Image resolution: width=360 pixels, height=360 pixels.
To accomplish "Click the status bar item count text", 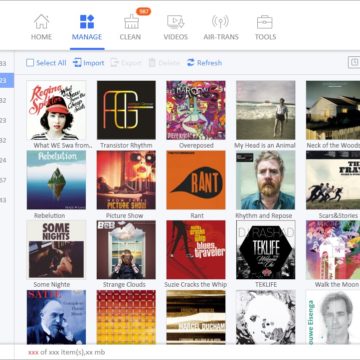I will click(x=66, y=352).
